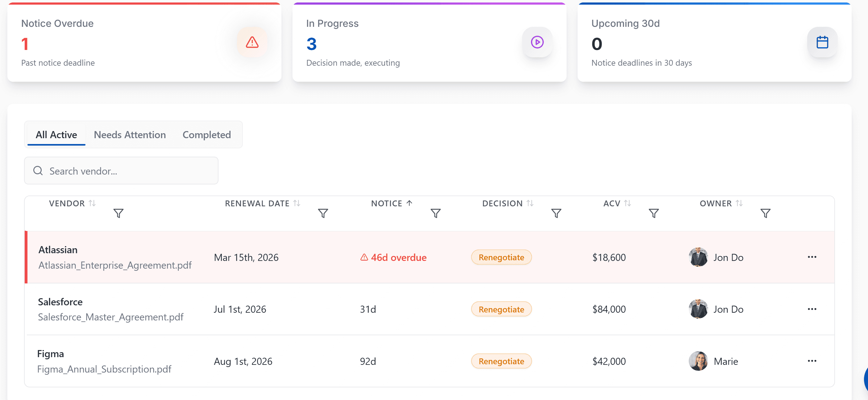Open the Vendor column filter funnel
868x400 pixels.
(118, 213)
